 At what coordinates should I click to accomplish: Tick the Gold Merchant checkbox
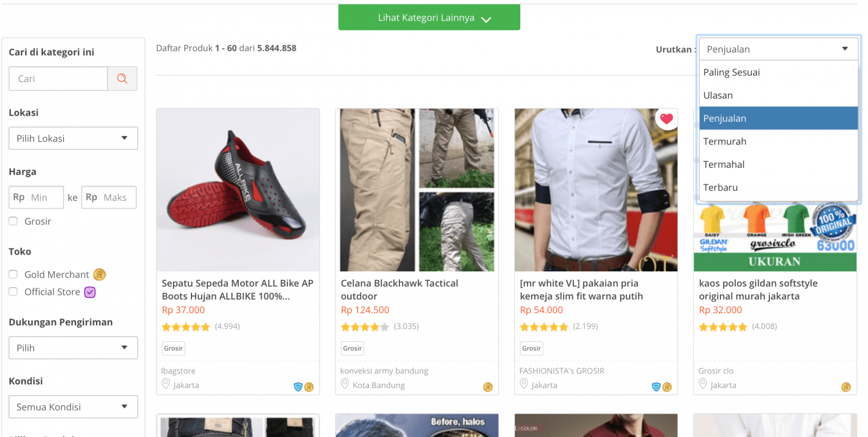pos(14,274)
